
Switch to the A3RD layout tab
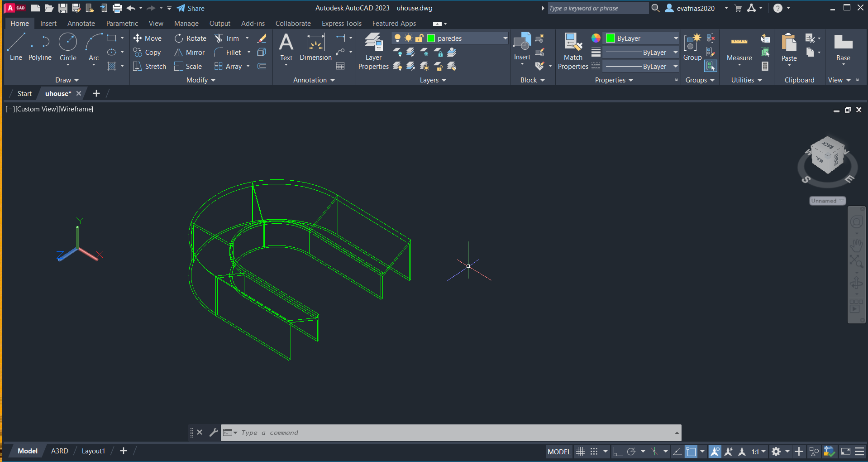pyautogui.click(x=59, y=451)
